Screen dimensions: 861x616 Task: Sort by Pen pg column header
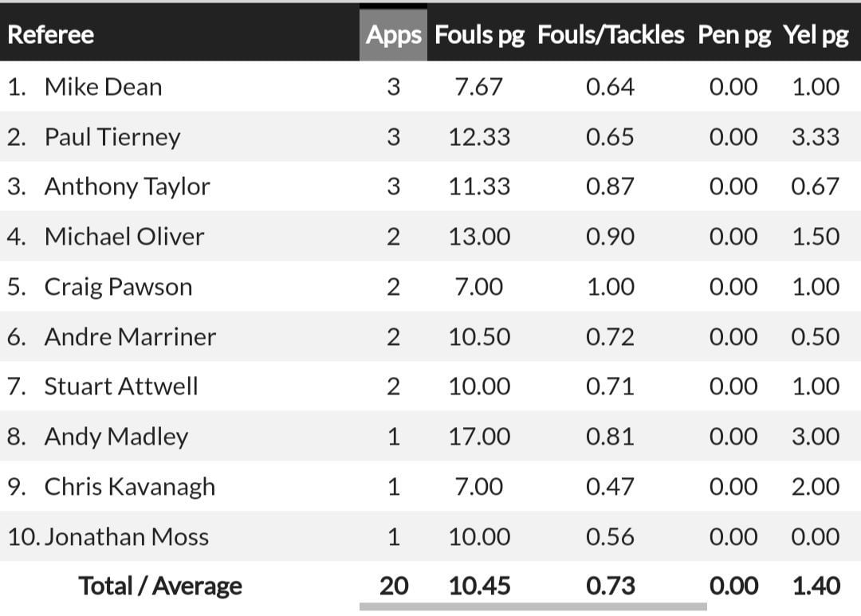click(733, 35)
